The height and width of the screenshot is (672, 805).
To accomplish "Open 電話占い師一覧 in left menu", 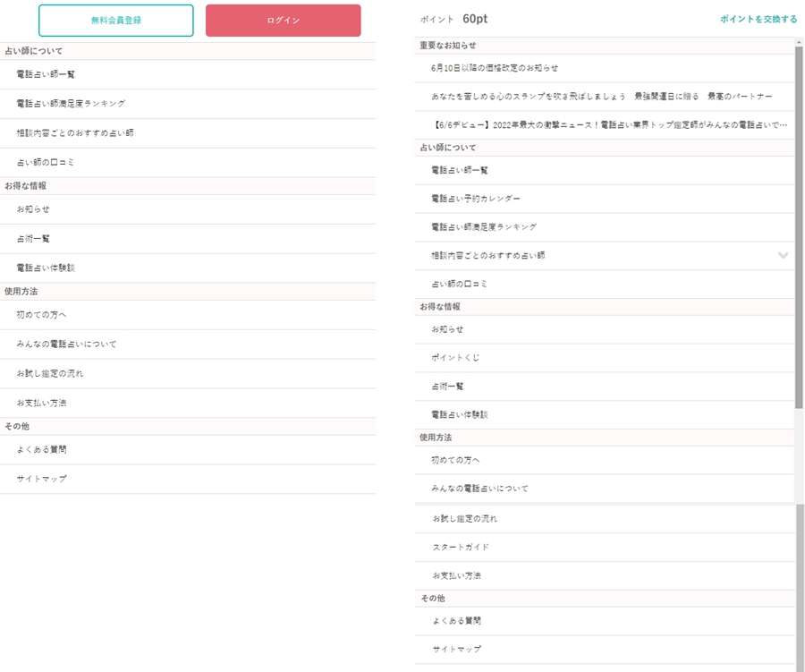I will (52, 74).
